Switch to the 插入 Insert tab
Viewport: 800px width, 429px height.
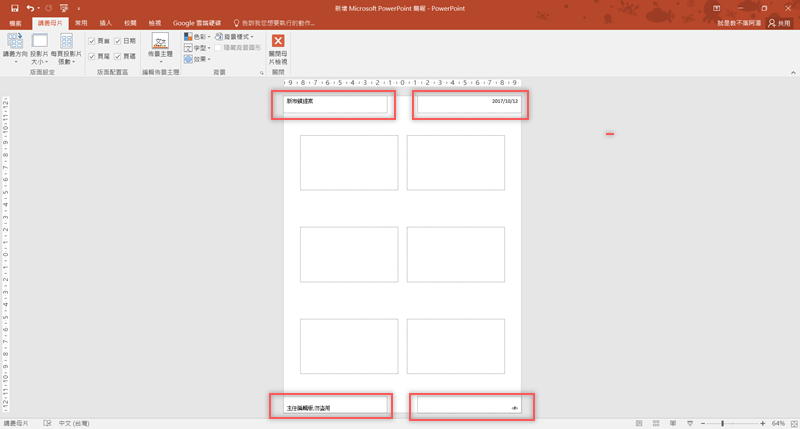(x=106, y=23)
